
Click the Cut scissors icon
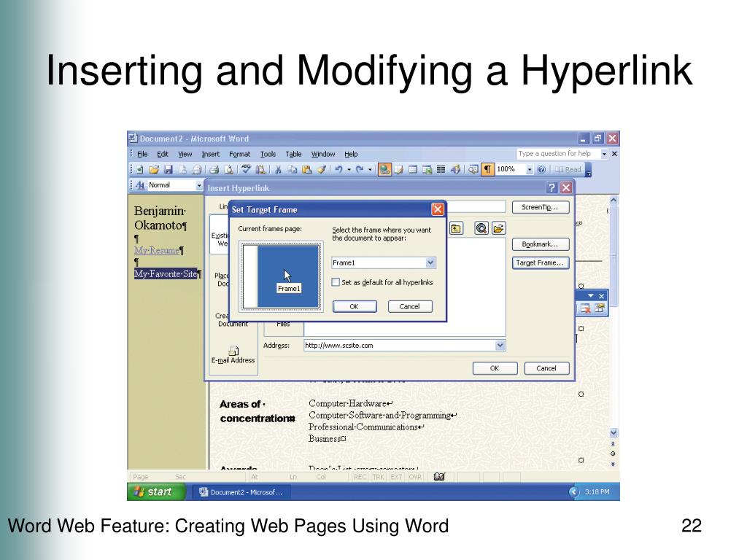pyautogui.click(x=278, y=169)
